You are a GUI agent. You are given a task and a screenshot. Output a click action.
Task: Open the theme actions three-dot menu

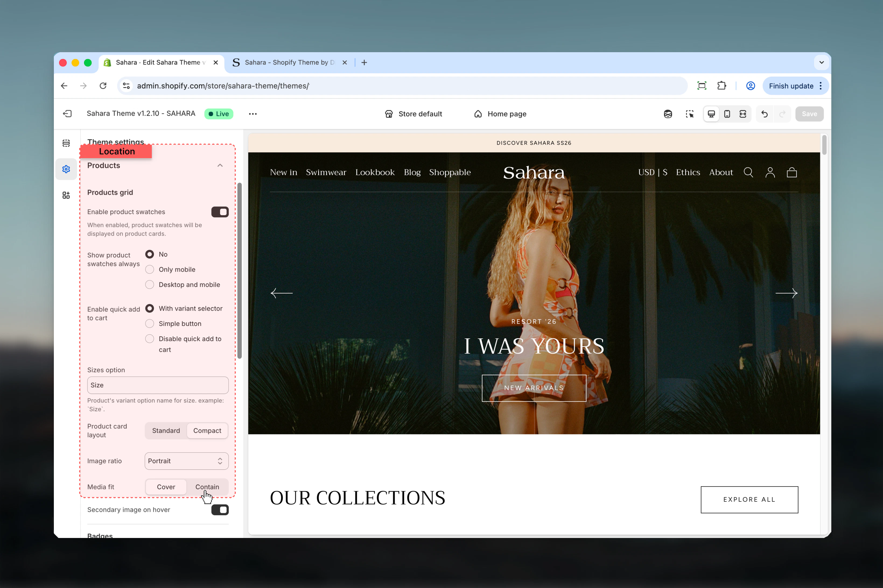(253, 114)
